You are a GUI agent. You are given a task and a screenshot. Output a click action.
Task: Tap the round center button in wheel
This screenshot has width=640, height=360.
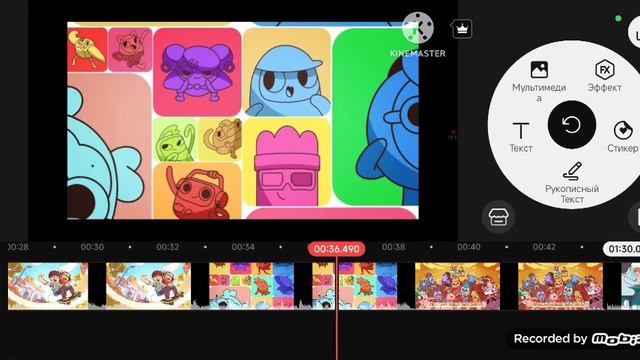571,125
